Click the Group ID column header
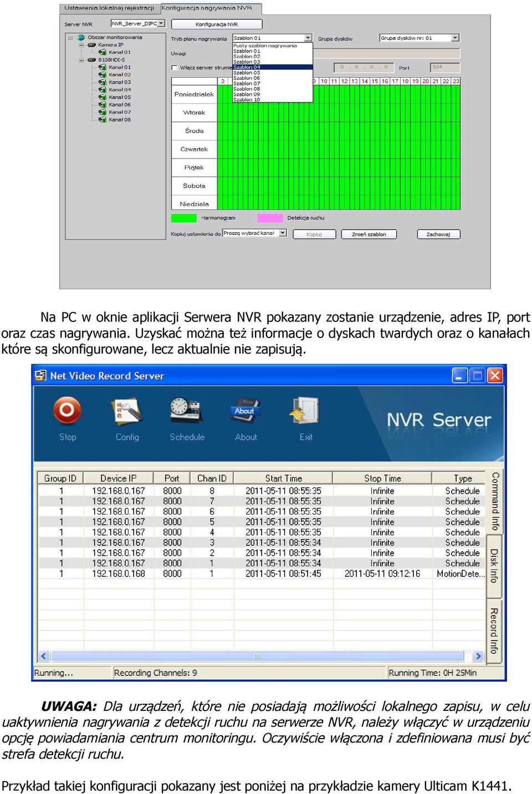This screenshot has width=532, height=794. [x=60, y=478]
